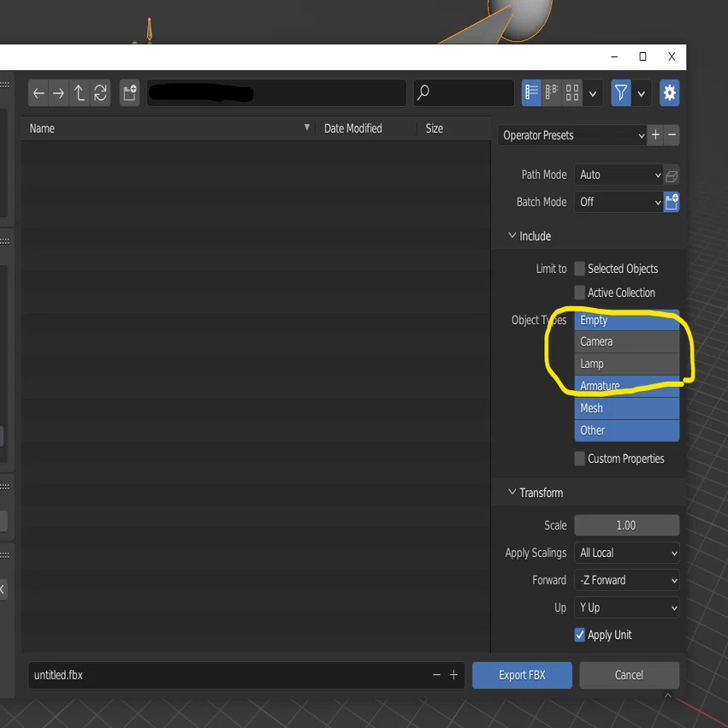The width and height of the screenshot is (728, 728).
Task: Select Lamp object type
Action: (x=627, y=364)
